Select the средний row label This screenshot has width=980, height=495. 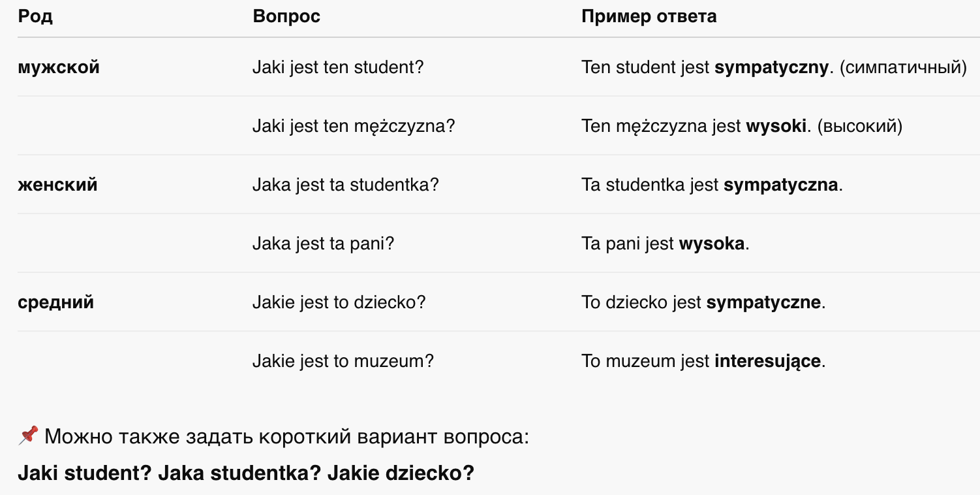click(55, 303)
